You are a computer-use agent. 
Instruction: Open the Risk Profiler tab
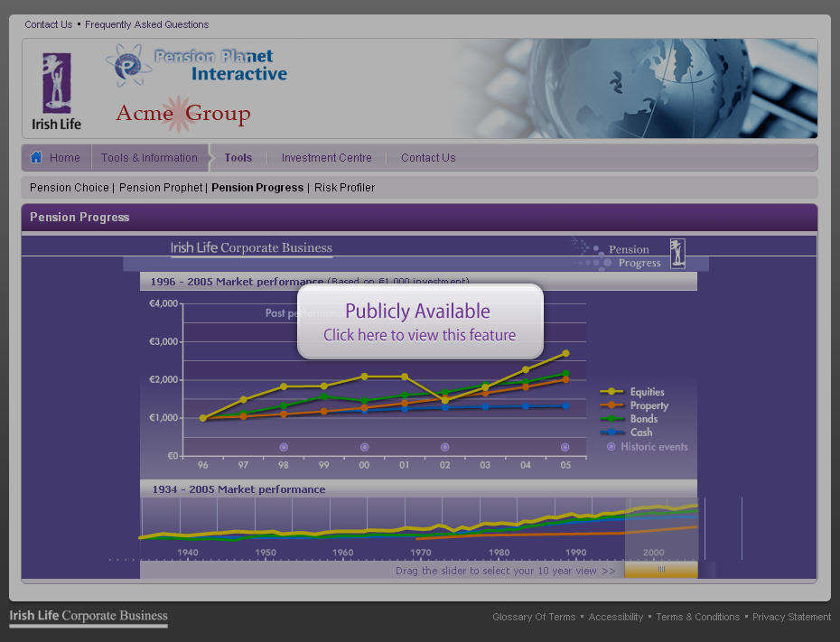[x=344, y=188]
